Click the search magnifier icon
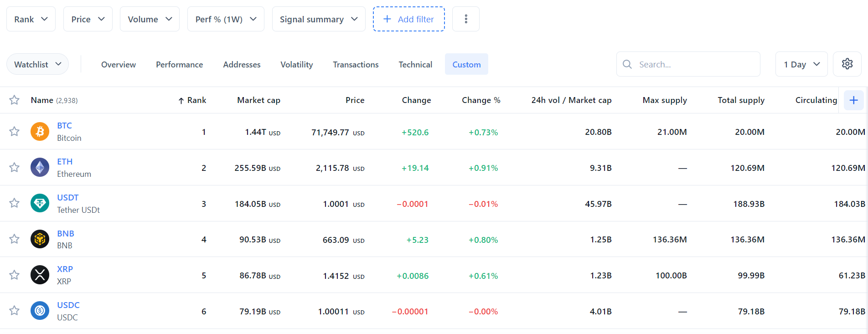Image resolution: width=868 pixels, height=334 pixels. click(x=627, y=64)
